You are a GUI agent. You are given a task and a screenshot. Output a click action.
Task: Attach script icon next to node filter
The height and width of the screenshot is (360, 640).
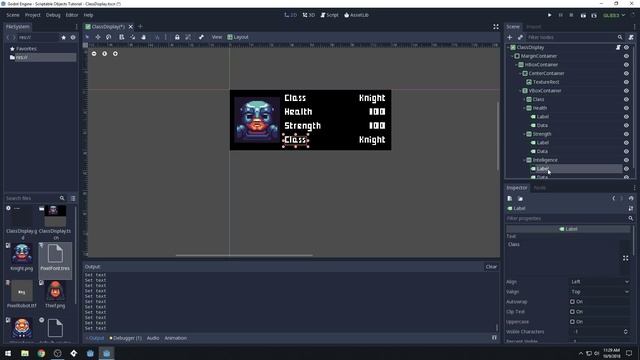[x=631, y=37]
